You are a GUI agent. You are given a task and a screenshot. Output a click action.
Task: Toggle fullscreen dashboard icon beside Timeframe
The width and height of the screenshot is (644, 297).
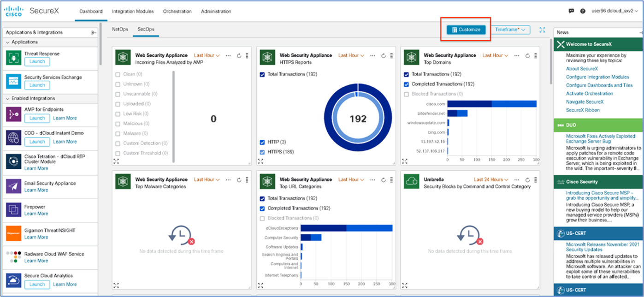542,30
